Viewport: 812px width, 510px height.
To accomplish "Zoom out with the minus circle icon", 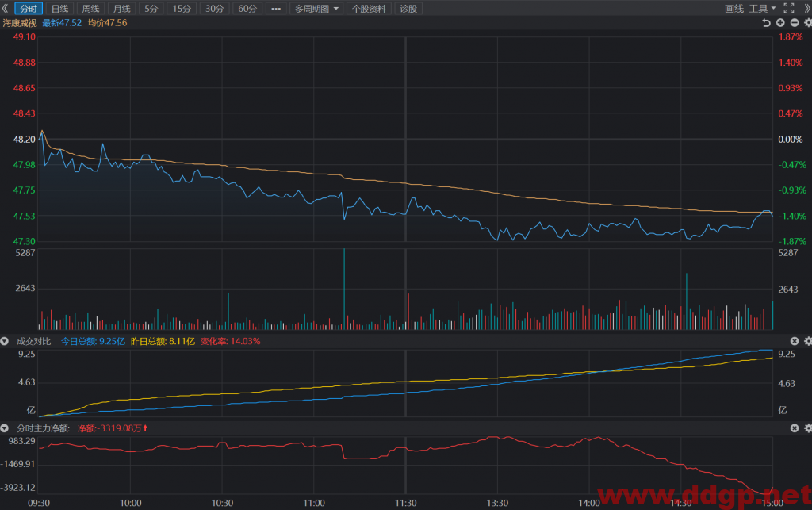I will [795, 23].
